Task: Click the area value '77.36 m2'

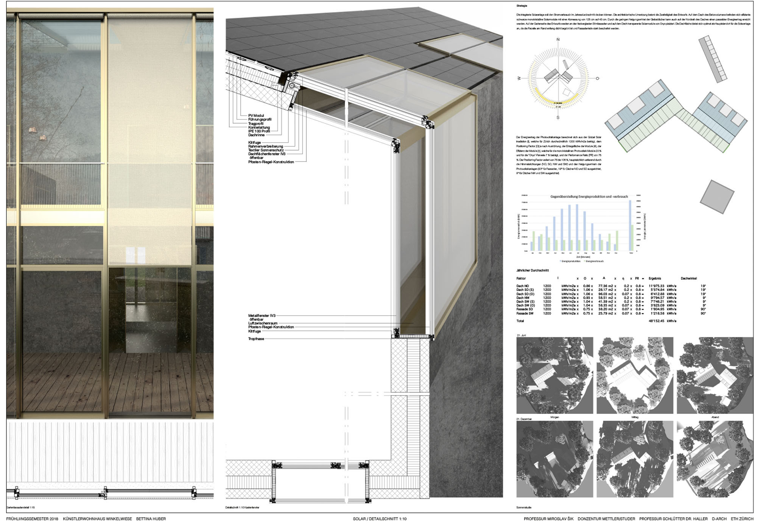Action: point(605,286)
